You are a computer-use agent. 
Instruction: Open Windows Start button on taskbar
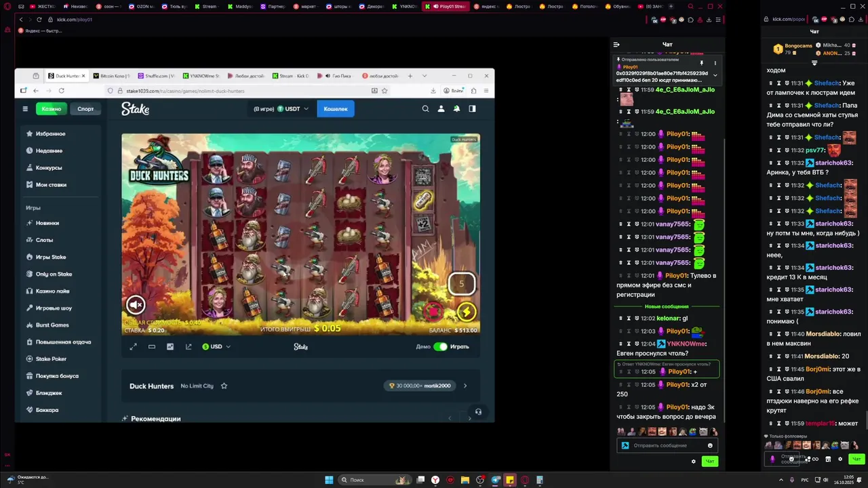coord(329,480)
